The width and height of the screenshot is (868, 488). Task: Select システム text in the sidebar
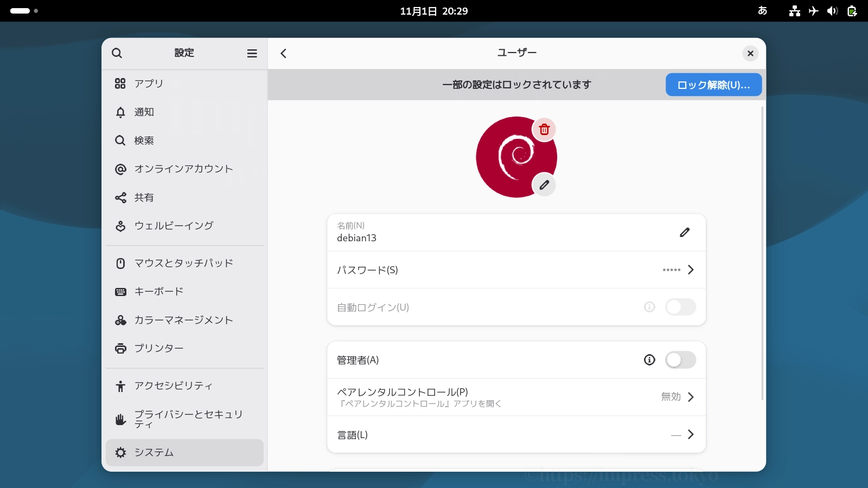(x=154, y=453)
